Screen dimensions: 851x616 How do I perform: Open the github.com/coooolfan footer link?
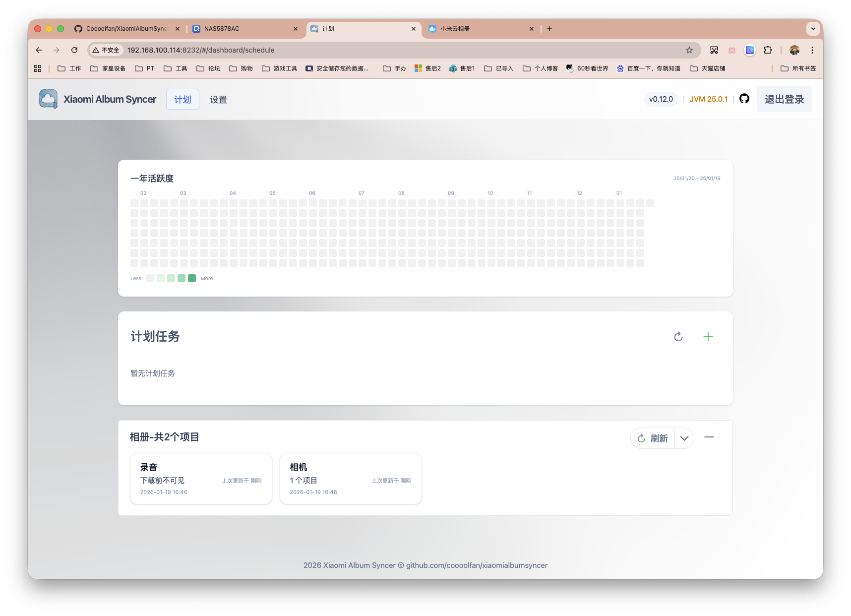point(476,565)
